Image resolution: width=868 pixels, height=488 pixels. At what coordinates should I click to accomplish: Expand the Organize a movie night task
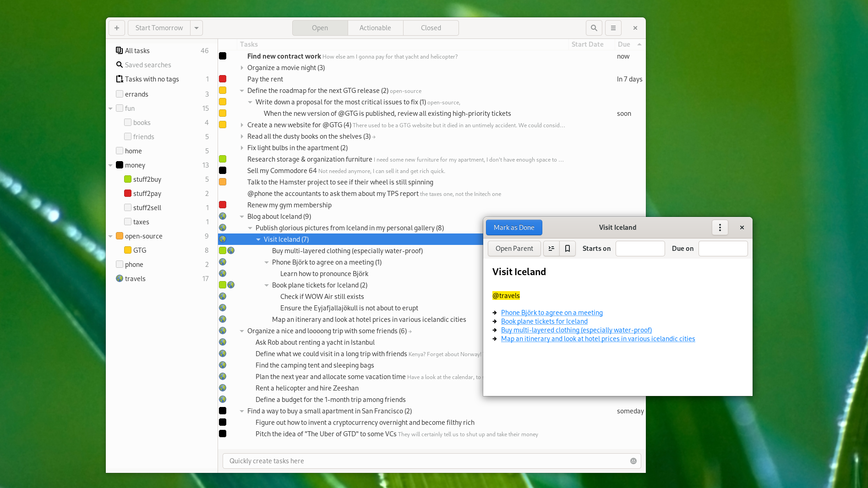[242, 67]
